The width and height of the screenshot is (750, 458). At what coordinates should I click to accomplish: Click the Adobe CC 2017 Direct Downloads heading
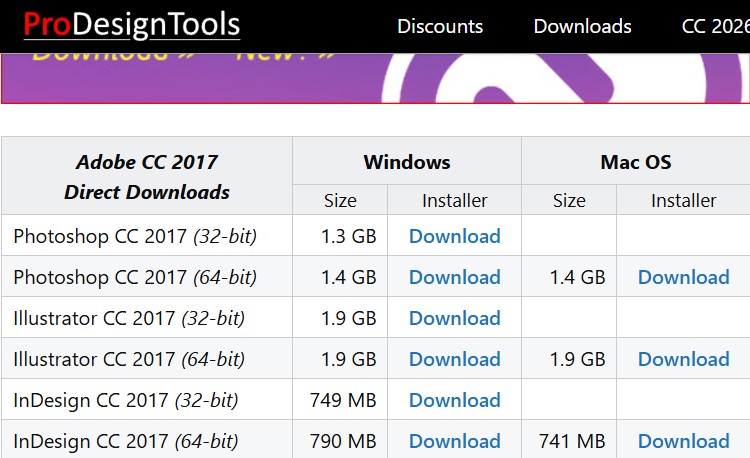point(147,177)
